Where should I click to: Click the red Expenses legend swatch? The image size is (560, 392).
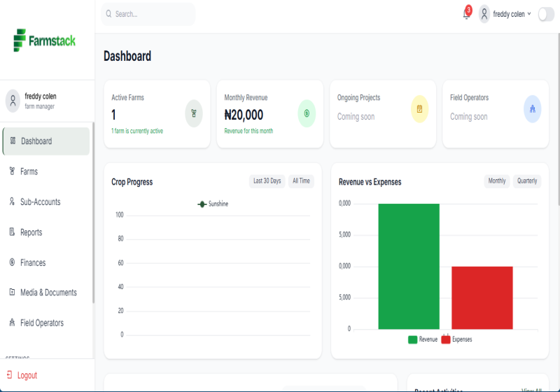(446, 339)
